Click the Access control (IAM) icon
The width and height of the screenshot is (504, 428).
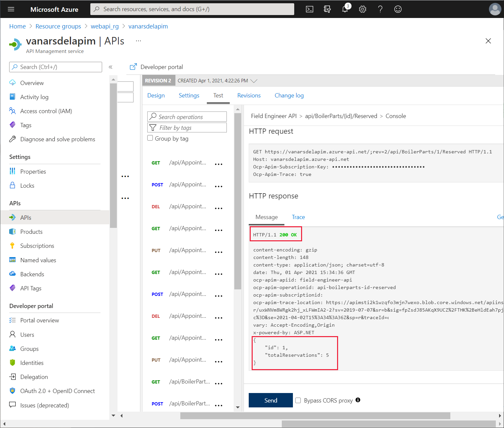point(12,111)
